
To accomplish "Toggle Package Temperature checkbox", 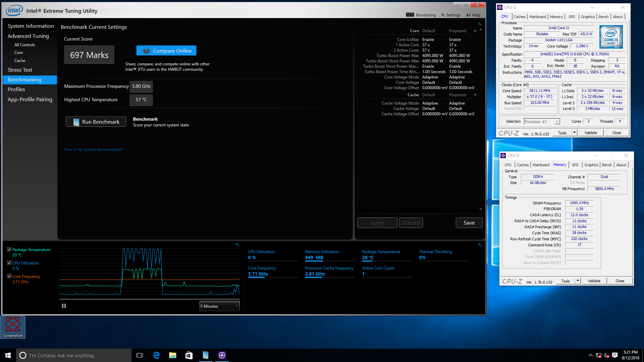I will [x=9, y=249].
